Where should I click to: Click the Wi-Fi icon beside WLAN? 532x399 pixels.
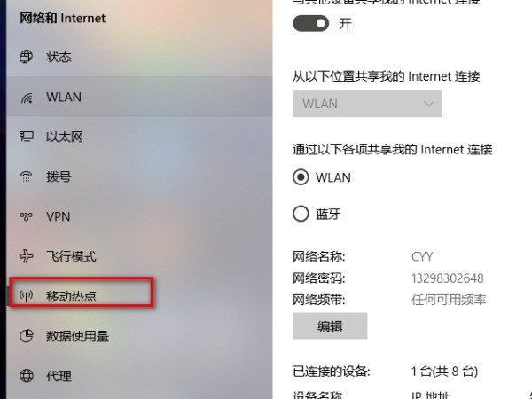pos(27,98)
